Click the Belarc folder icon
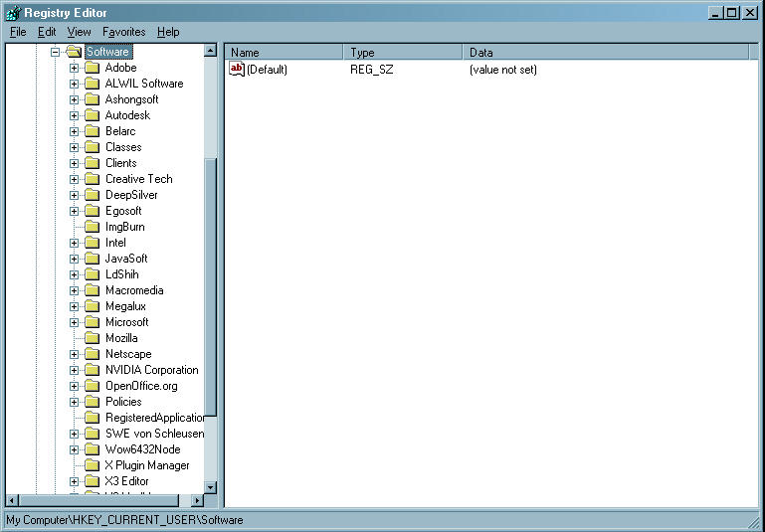Image resolution: width=765 pixels, height=532 pixels. [x=92, y=131]
